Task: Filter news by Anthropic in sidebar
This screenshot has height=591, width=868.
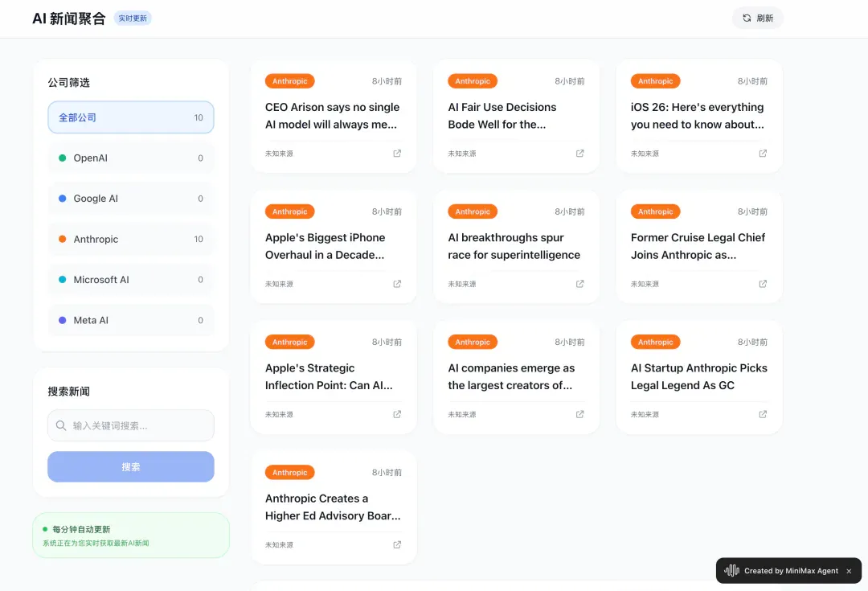Action: coord(131,240)
